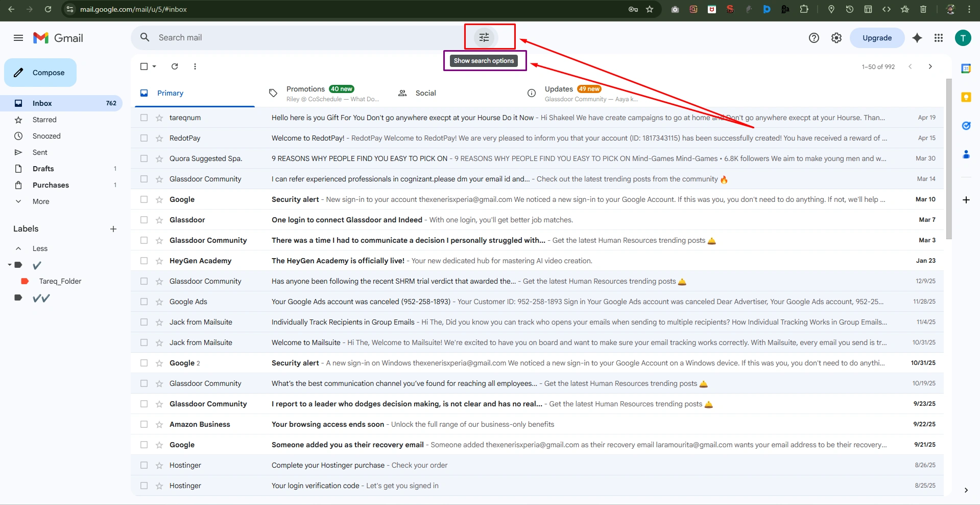The width and height of the screenshot is (980, 505).
Task: Open the Sent folder
Action: click(x=61, y=152)
